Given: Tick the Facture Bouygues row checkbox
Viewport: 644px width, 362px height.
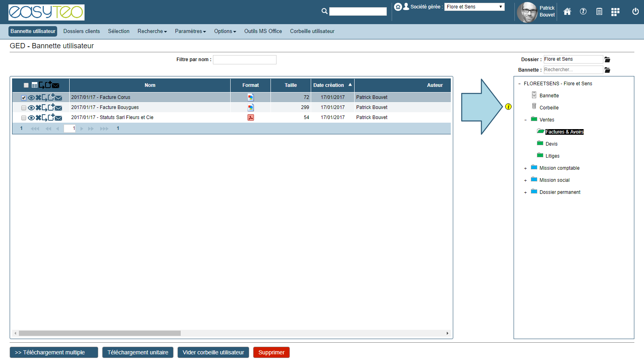Looking at the screenshot, I should (x=24, y=108).
